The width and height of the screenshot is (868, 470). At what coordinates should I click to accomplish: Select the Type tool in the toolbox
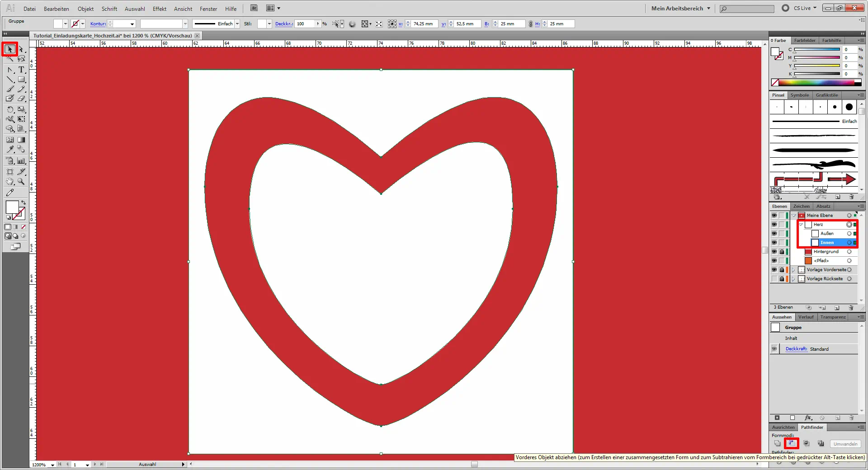(21, 70)
